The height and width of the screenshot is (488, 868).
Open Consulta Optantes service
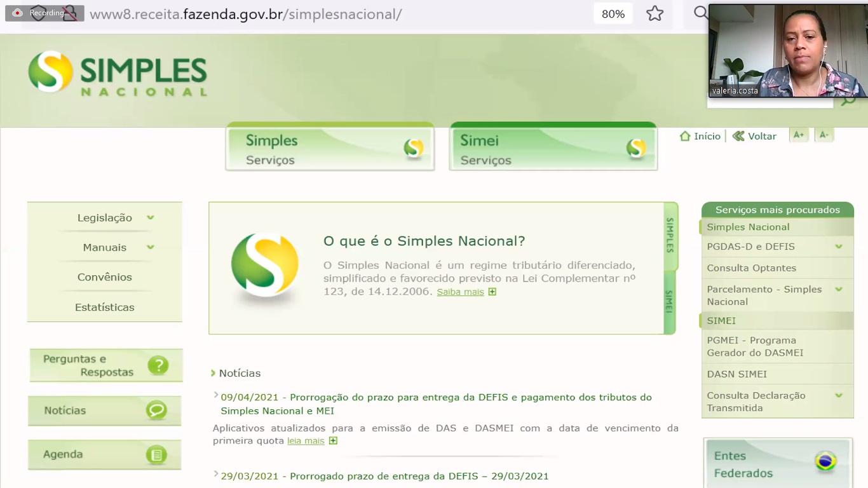coord(751,268)
